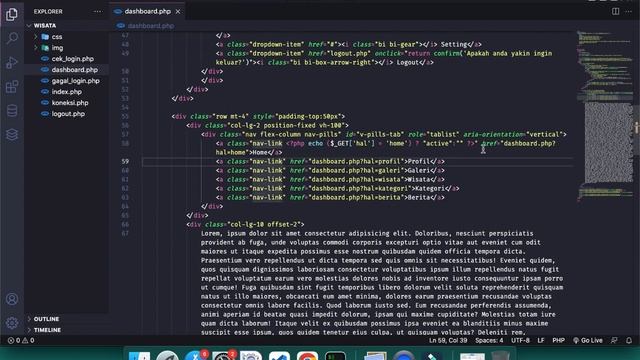Click the feedback icon in status bar
The width and height of the screenshot is (640, 360).
(614, 340)
